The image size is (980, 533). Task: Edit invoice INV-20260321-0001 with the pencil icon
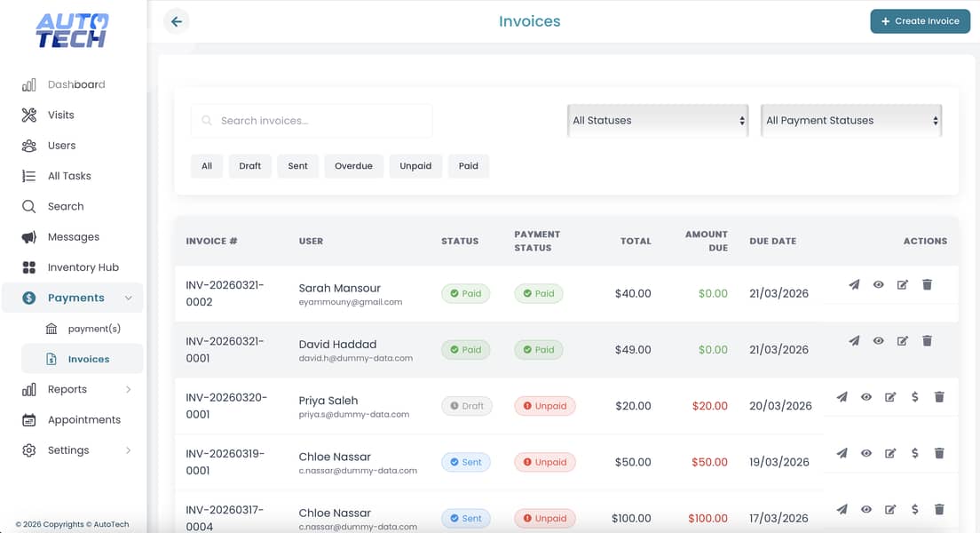click(903, 340)
